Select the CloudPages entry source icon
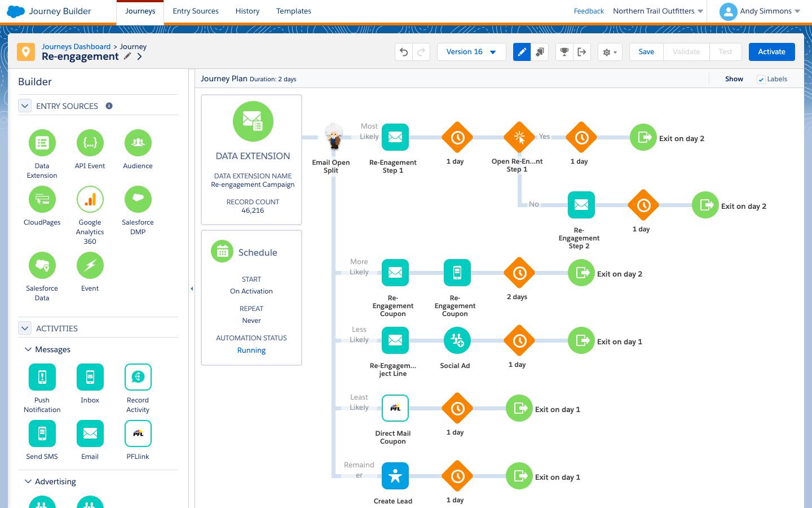Screen dimensions: 812x508 (x=42, y=199)
